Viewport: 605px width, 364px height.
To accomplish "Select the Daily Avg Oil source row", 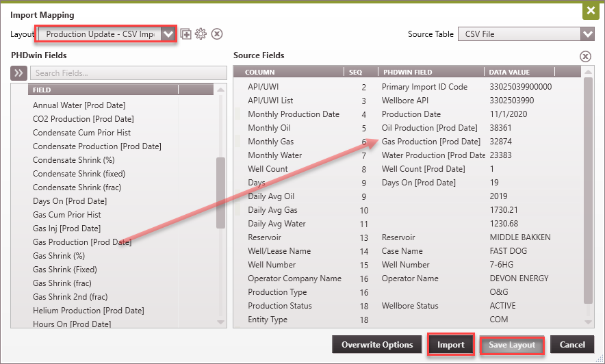I will pos(408,196).
